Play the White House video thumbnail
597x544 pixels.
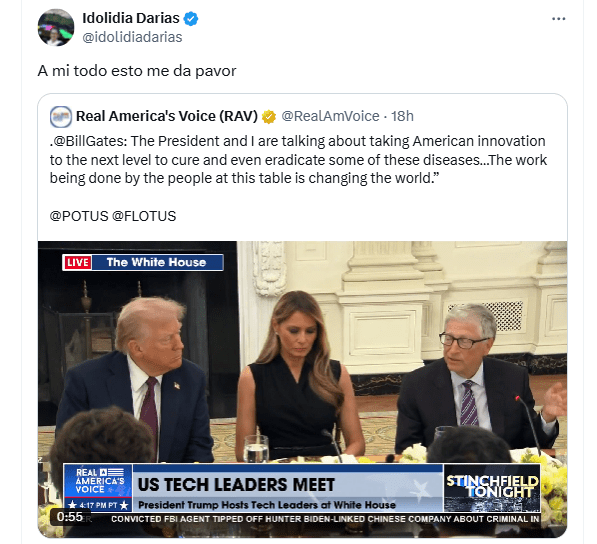click(x=302, y=389)
